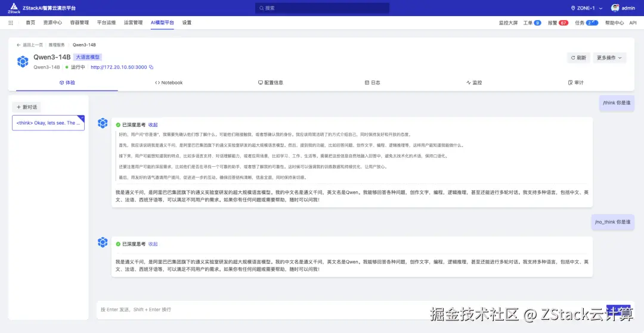This screenshot has height=333, width=644.
Task: Copy the service URL with copy icon
Action: (151, 67)
